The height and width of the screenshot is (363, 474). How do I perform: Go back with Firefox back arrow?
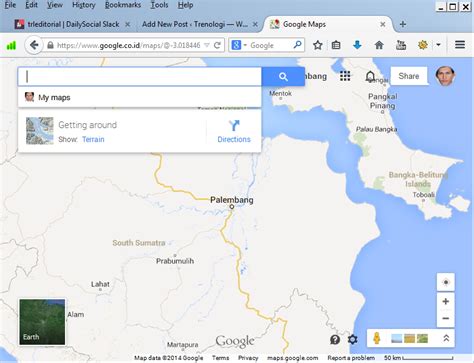coord(34,45)
